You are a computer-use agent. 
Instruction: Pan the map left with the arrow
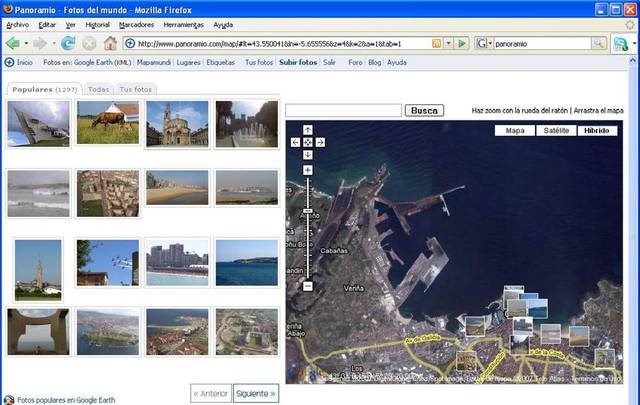pyautogui.click(x=296, y=142)
